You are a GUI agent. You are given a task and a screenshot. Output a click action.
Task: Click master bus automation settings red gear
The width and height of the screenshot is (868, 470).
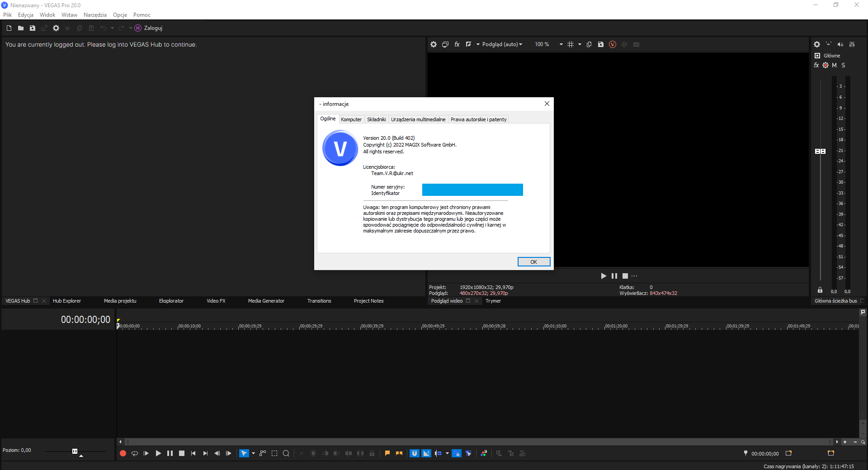click(826, 65)
